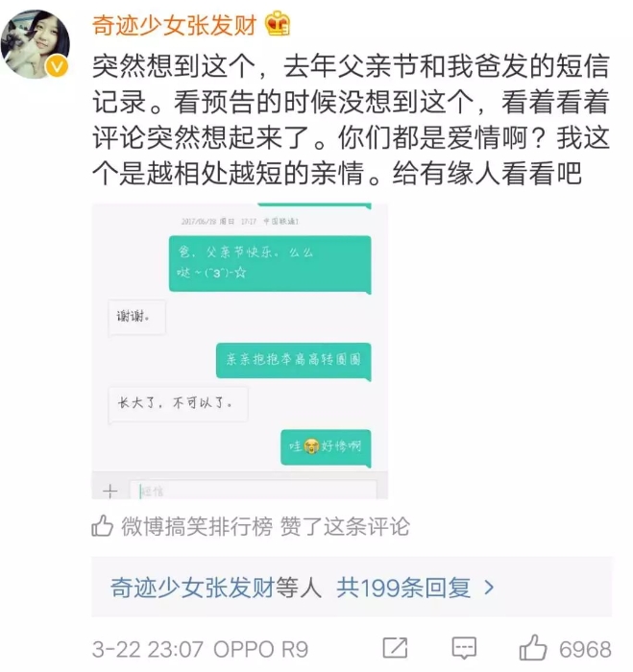633x672 pixels.
Task: Open the commenter's profile avatar photo
Action: point(36,44)
